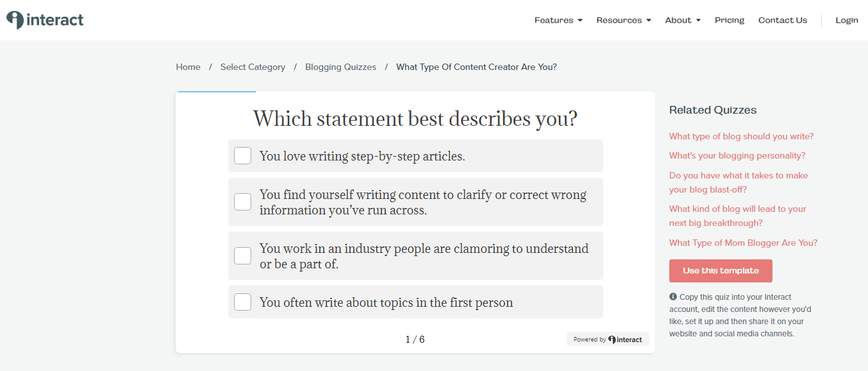868x371 pixels.
Task: Select checkbox for industry people are clamoring
Action: point(242,255)
